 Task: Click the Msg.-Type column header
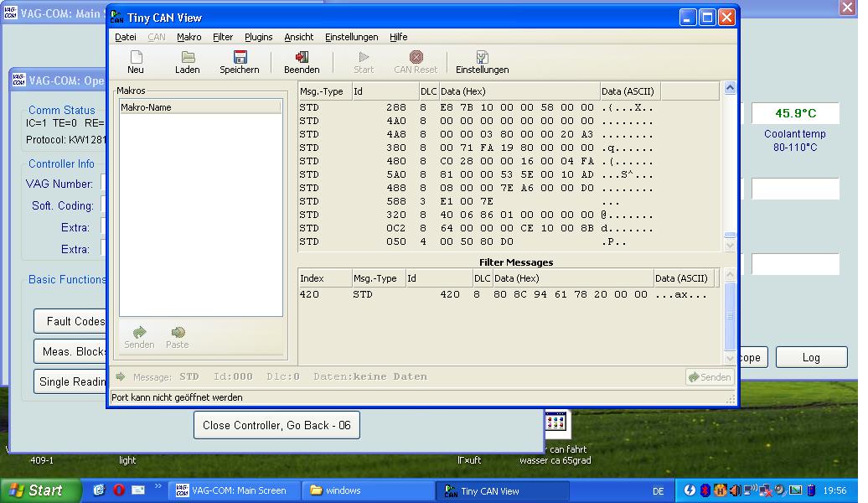pyautogui.click(x=325, y=91)
